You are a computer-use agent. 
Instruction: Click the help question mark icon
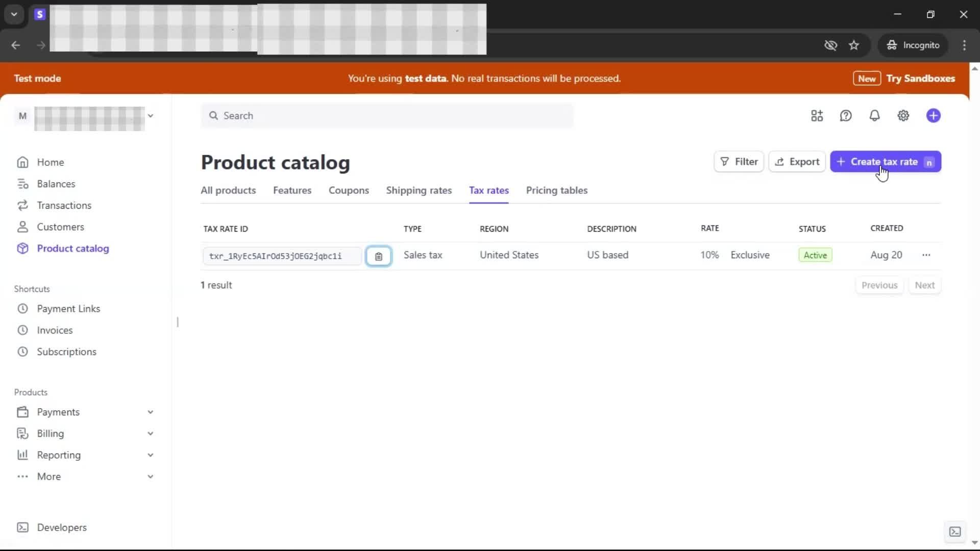point(846,116)
